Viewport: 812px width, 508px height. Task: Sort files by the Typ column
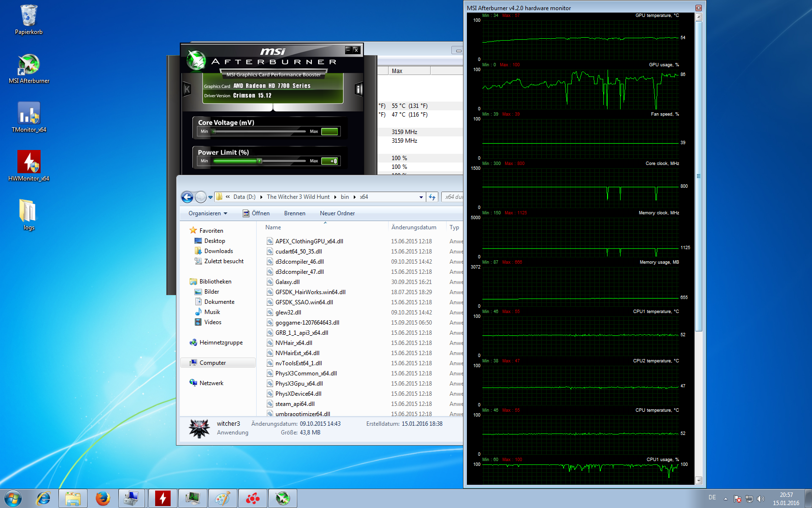[455, 227]
